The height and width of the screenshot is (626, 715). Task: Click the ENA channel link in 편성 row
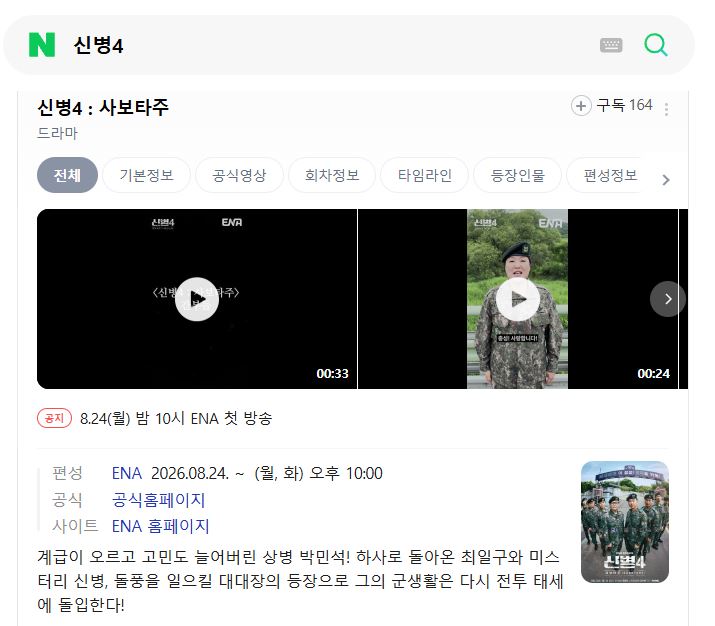[x=127, y=473]
